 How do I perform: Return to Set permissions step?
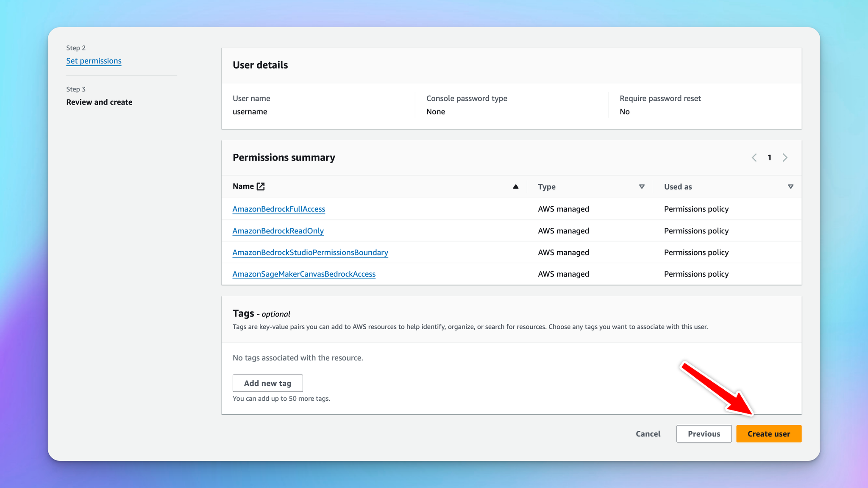(94, 61)
